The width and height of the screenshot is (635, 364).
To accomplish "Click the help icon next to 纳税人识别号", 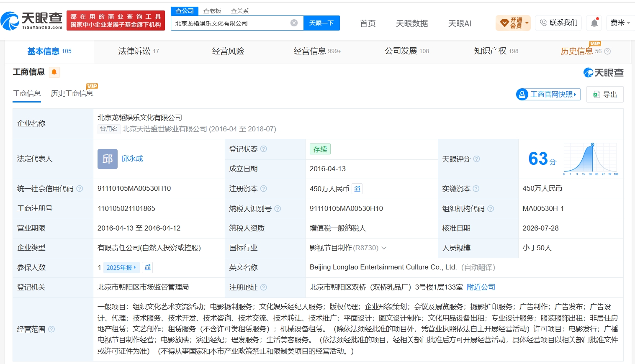I will click(278, 209).
